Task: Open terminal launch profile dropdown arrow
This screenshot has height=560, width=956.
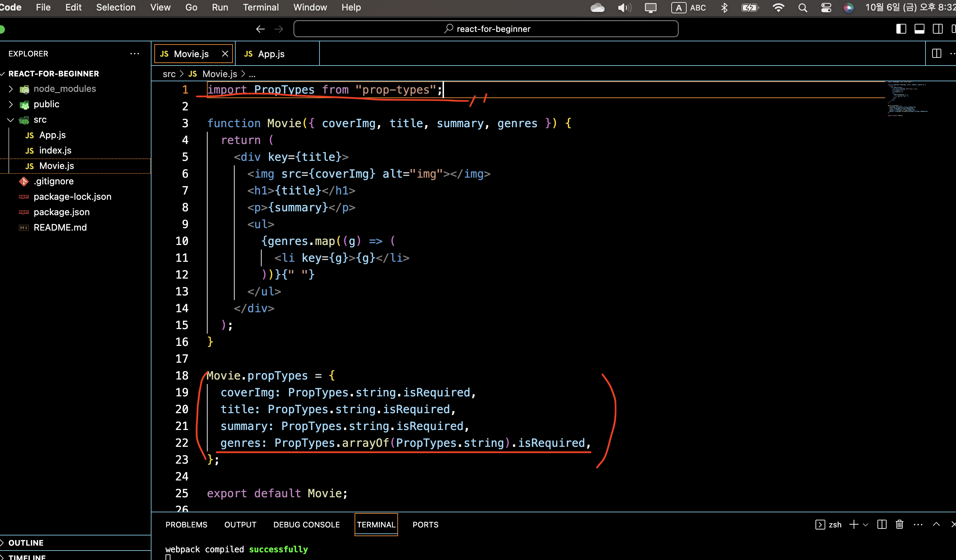Action: pos(865,525)
